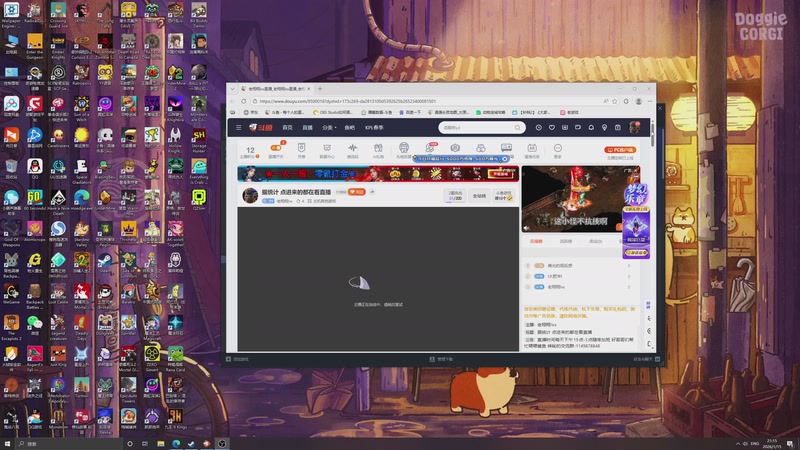Open the gift box icon in streamer toolbar
The width and height of the screenshot is (800, 450).
point(378,150)
